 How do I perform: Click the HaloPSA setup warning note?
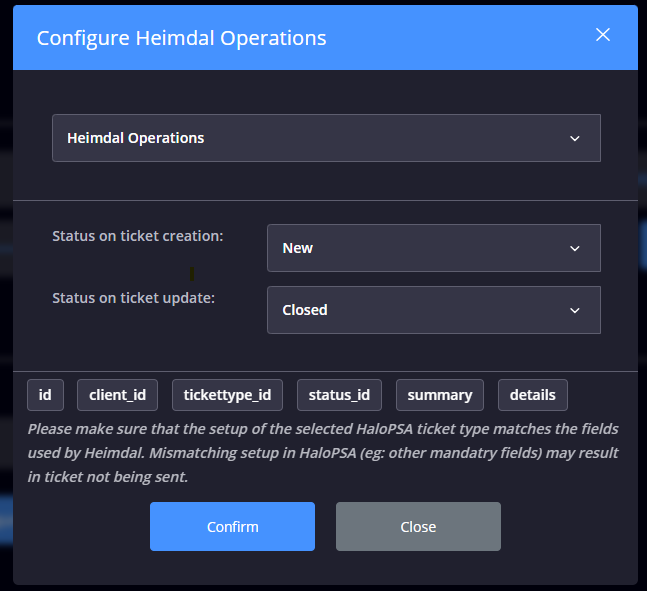point(323,453)
